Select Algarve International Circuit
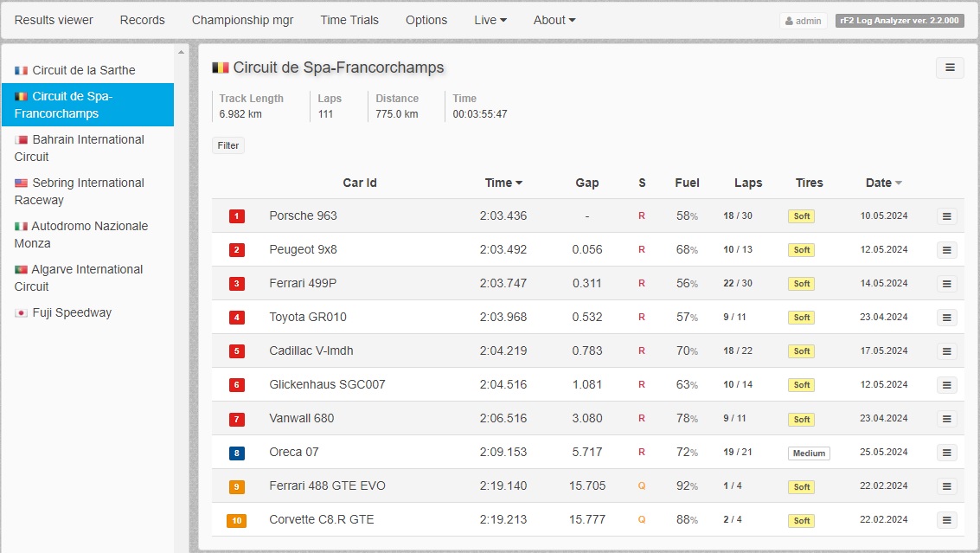Screen dimensions: 980x553 coord(87,278)
